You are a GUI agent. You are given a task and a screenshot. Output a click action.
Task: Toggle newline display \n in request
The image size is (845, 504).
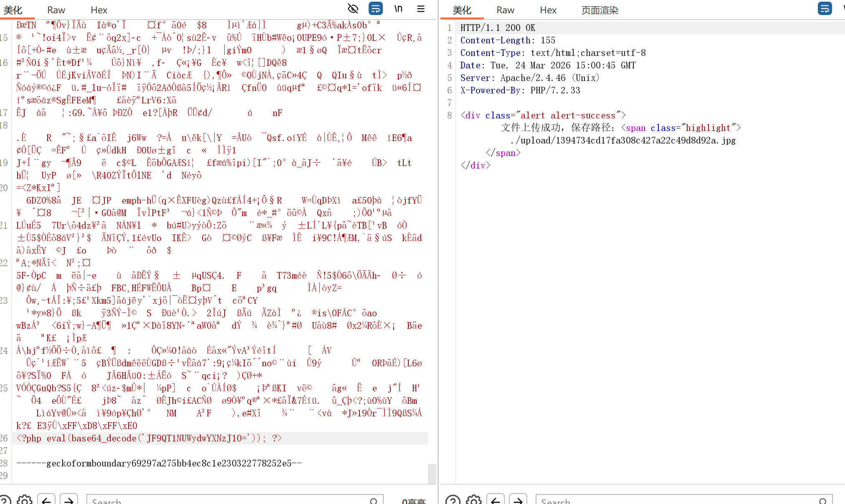point(398,9)
